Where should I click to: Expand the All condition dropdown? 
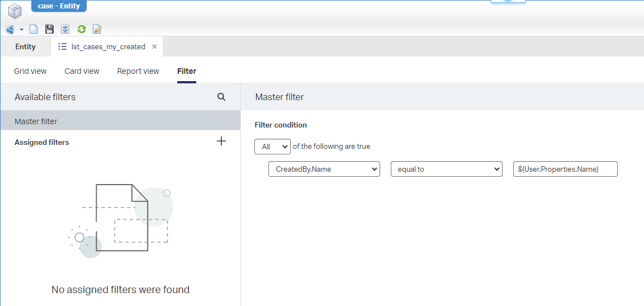tap(272, 147)
